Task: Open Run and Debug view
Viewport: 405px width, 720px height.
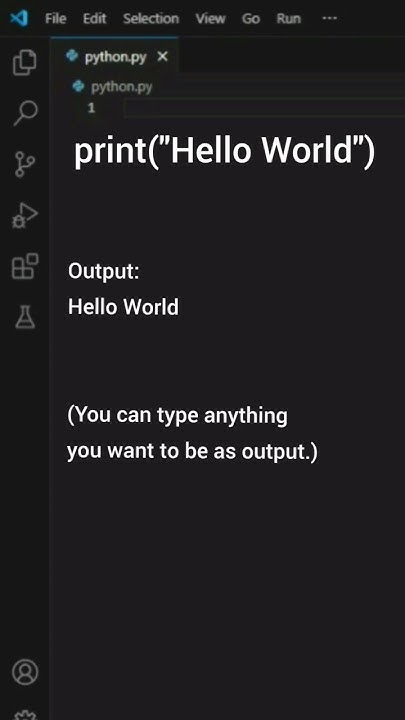Action: click(24, 216)
